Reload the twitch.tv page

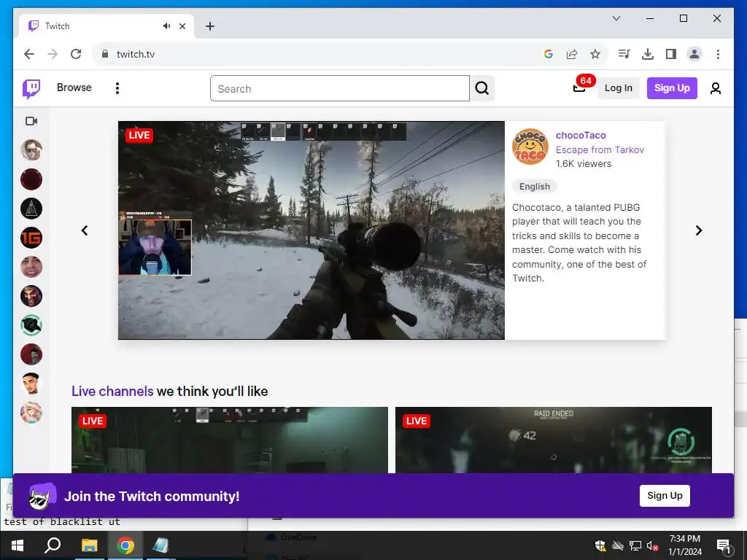[x=76, y=54]
